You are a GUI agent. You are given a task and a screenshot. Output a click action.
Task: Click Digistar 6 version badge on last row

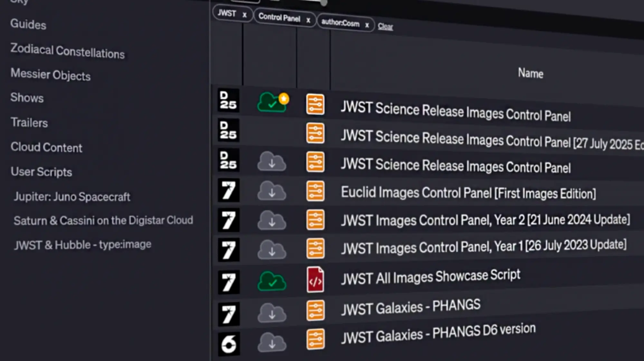click(229, 344)
